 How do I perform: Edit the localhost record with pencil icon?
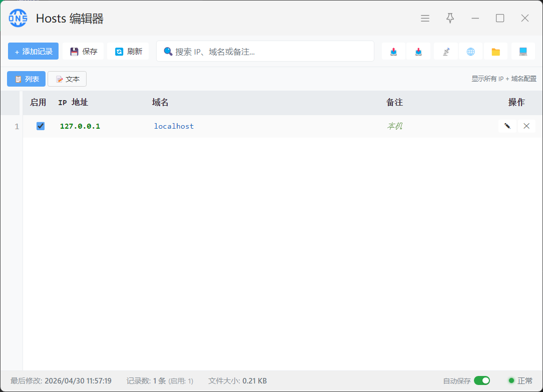click(x=507, y=126)
